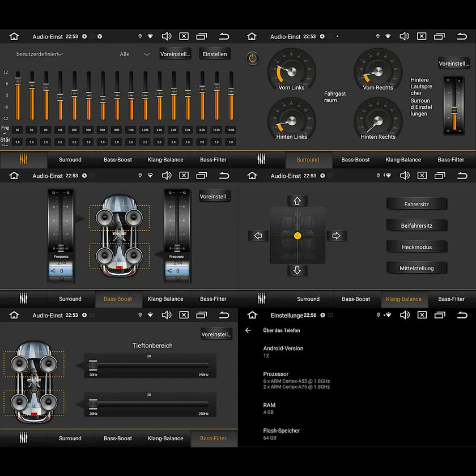Expand the Alle dropdown chevron
Image resolution: width=476 pixels, height=476 pixels.
click(x=147, y=54)
